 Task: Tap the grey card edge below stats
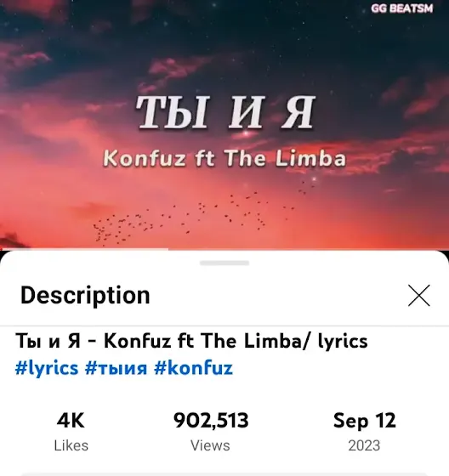click(x=224, y=474)
